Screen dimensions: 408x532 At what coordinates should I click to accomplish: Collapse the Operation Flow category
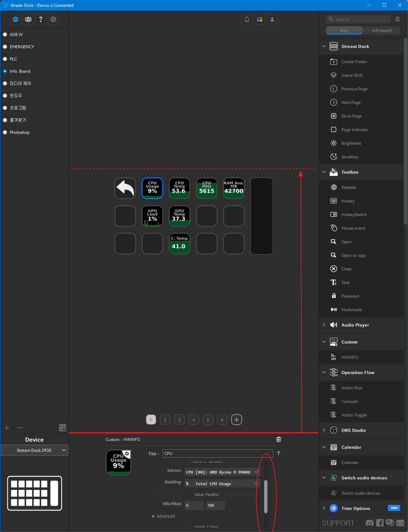[x=324, y=373]
